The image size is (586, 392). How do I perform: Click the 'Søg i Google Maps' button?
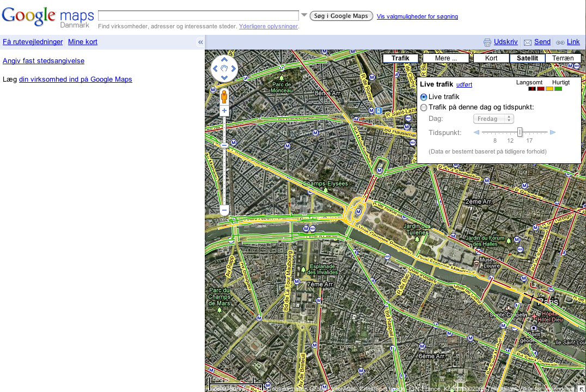click(x=341, y=16)
